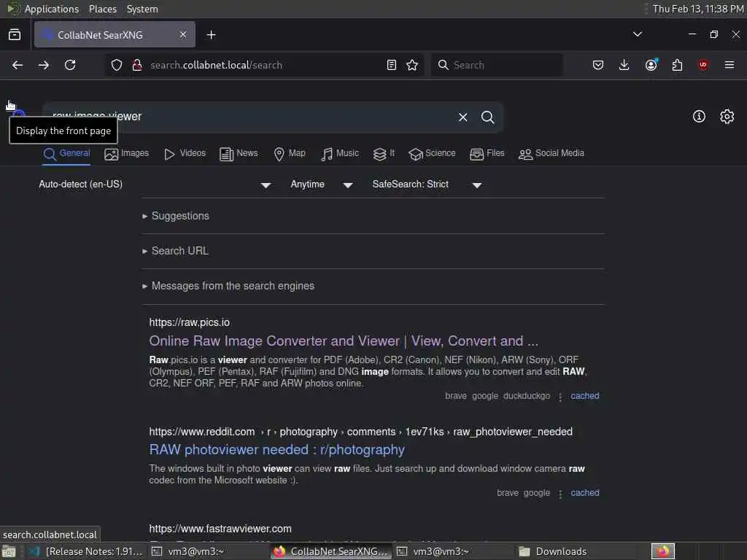Go back to the previous page
The height and width of the screenshot is (560, 747).
click(x=18, y=65)
